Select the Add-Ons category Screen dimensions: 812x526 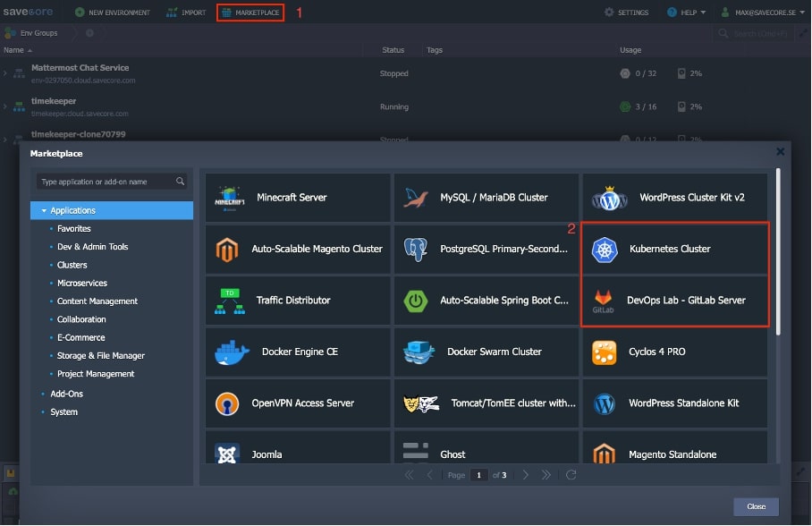pos(66,394)
